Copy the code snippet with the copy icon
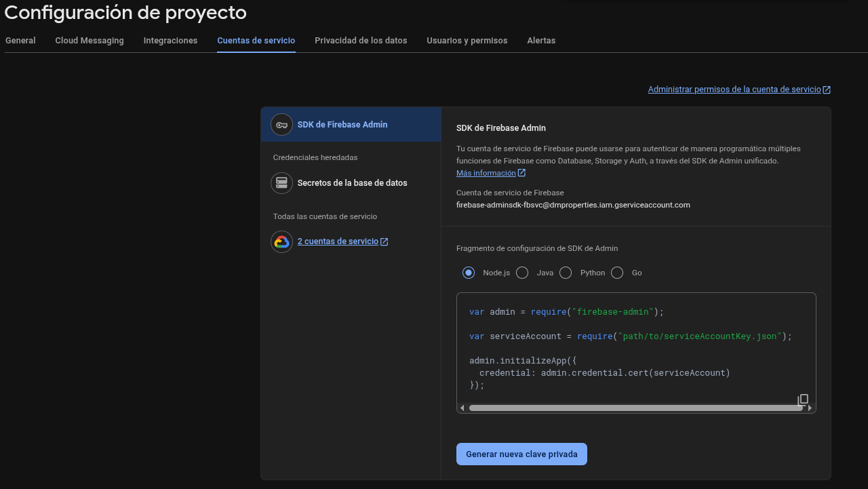This screenshot has width=868, height=489. (803, 399)
